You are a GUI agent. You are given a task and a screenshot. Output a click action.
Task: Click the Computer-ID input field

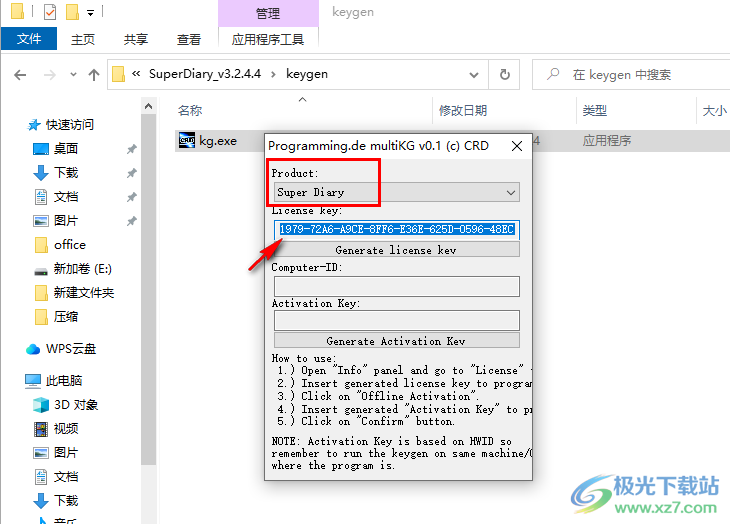click(x=397, y=286)
